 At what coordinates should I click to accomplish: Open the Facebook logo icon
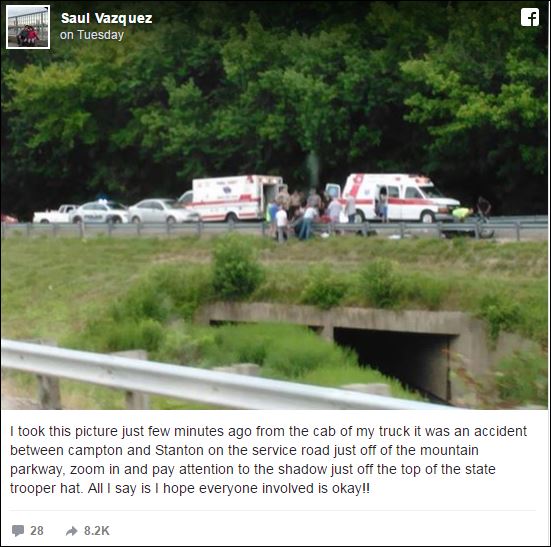[x=530, y=17]
